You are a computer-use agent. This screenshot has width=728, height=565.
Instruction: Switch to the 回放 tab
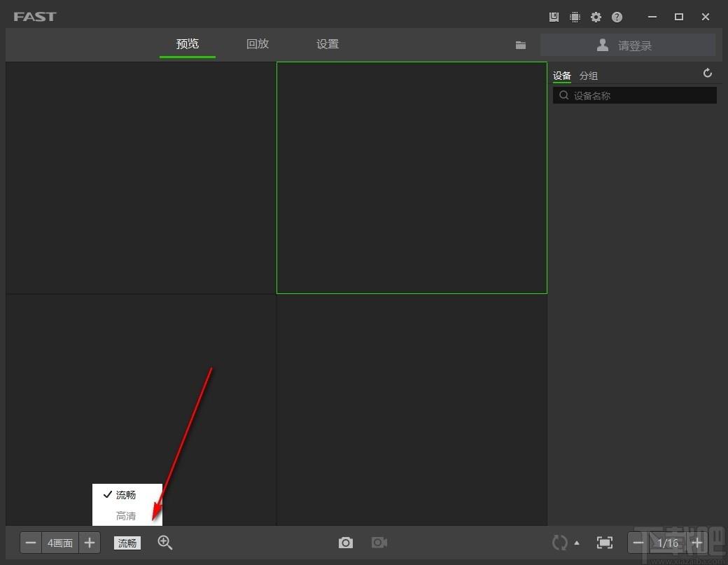pyautogui.click(x=257, y=43)
